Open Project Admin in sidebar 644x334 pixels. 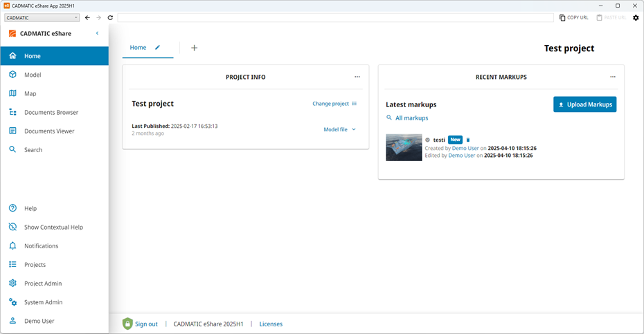(54, 284)
